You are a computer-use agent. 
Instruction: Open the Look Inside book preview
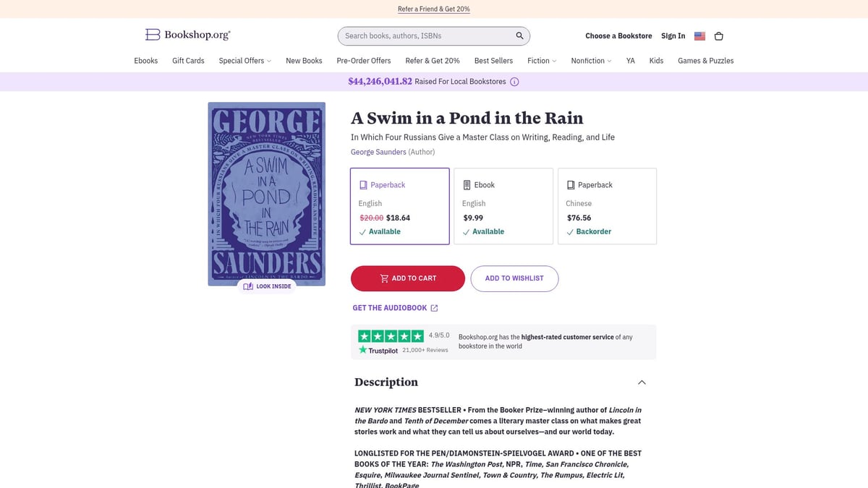tap(266, 286)
